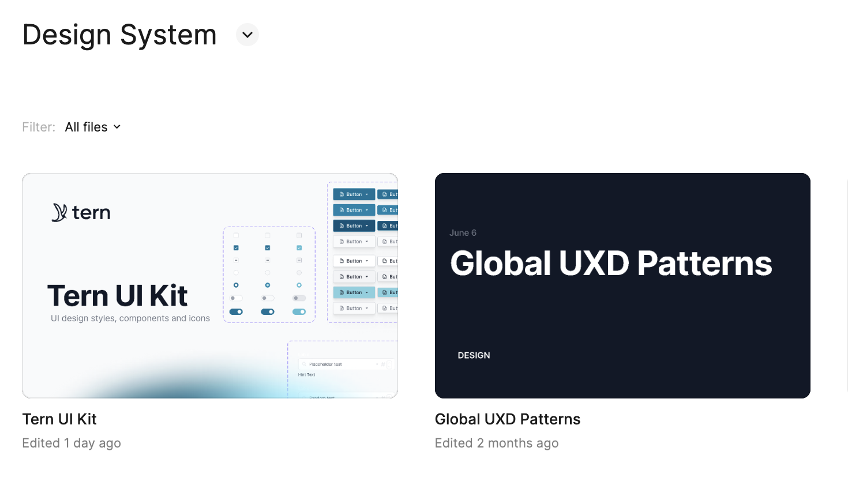The width and height of the screenshot is (848, 504).
Task: Select the leftmost selected radio button in preview
Action: click(x=236, y=285)
